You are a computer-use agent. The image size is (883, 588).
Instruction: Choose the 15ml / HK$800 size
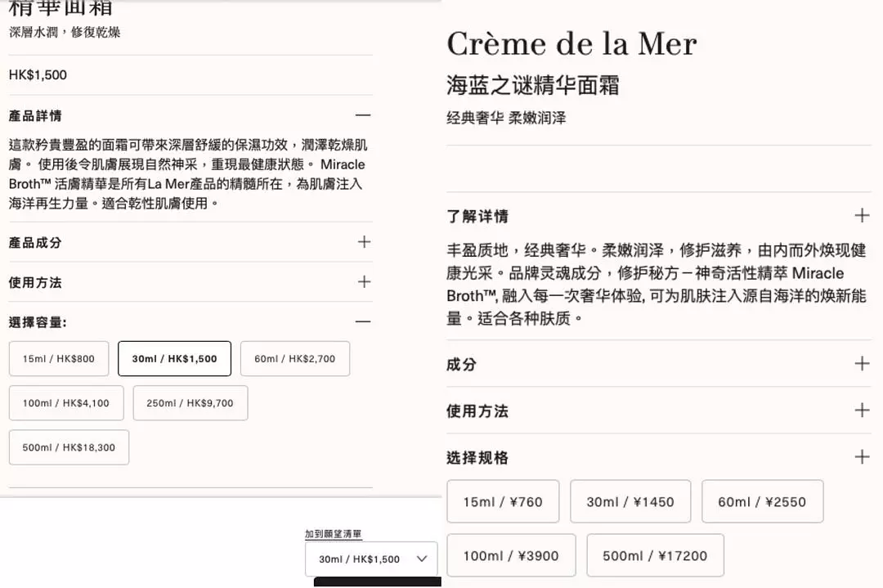59,359
